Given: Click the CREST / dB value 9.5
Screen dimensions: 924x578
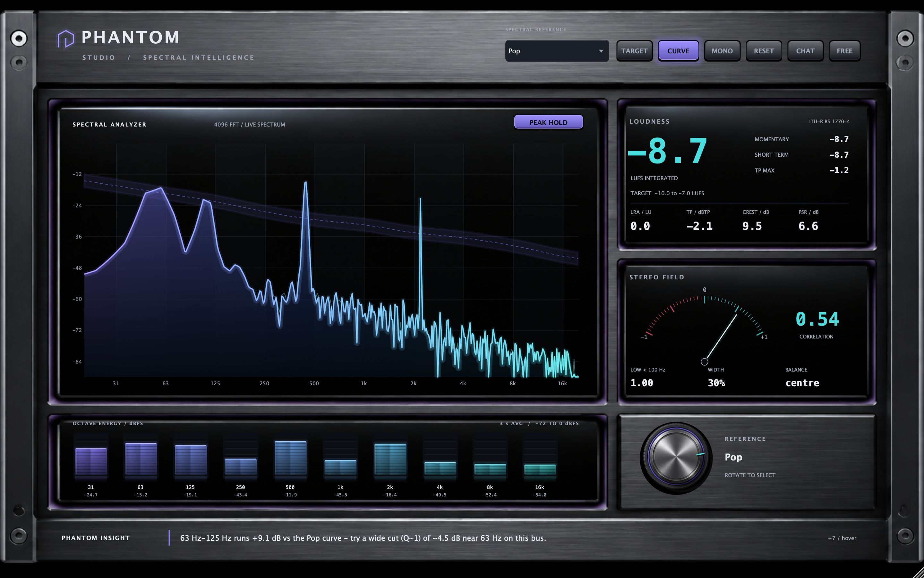Looking at the screenshot, I should coord(752,226).
